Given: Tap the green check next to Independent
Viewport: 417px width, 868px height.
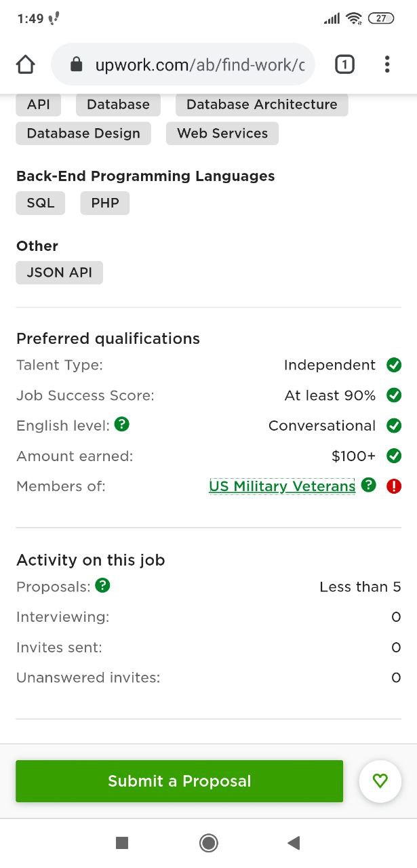Looking at the screenshot, I should (394, 366).
